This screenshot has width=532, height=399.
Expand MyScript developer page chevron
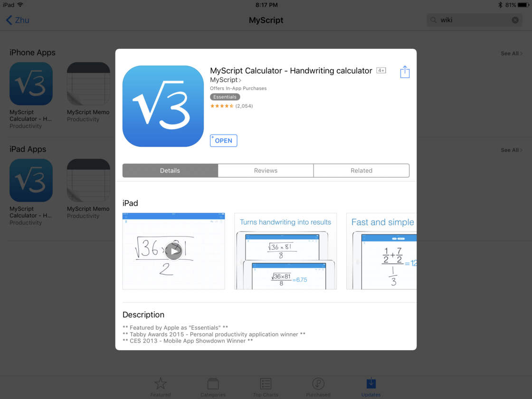pyautogui.click(x=240, y=80)
